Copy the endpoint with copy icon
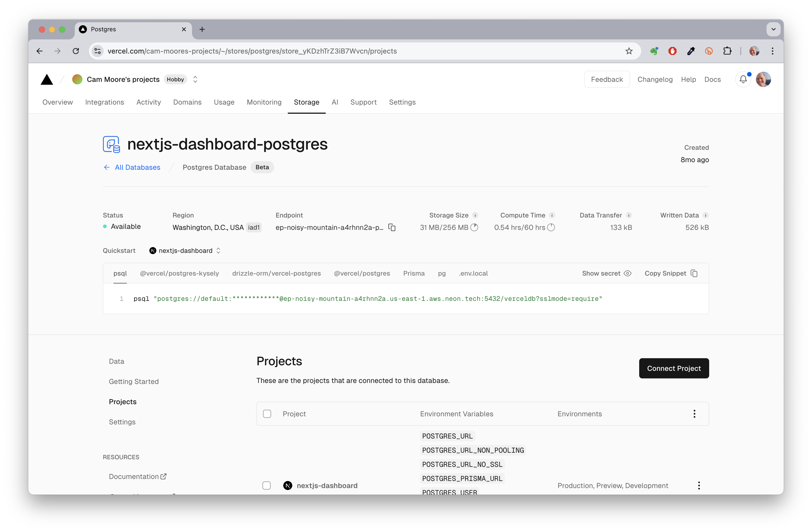The image size is (812, 532). pyautogui.click(x=392, y=227)
